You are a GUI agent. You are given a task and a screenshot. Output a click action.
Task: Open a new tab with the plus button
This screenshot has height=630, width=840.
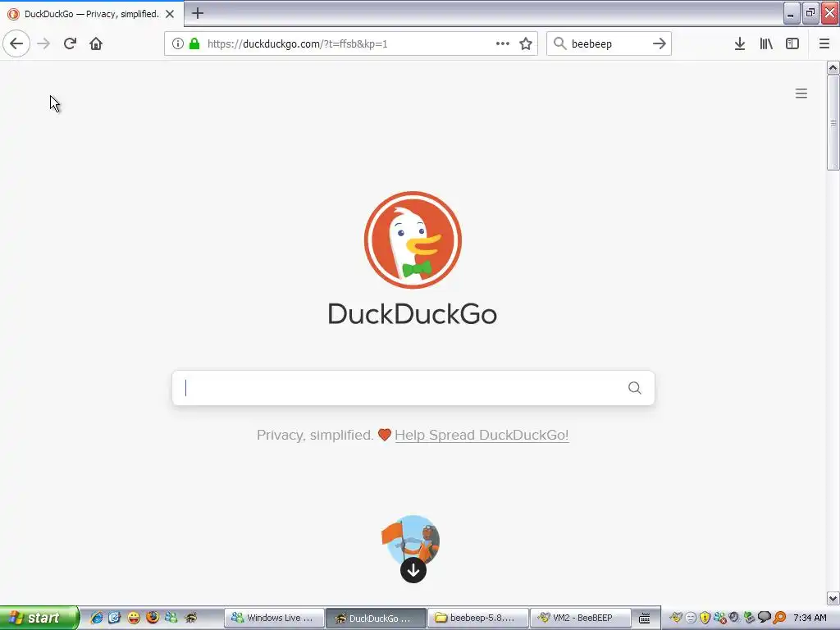[x=198, y=13]
